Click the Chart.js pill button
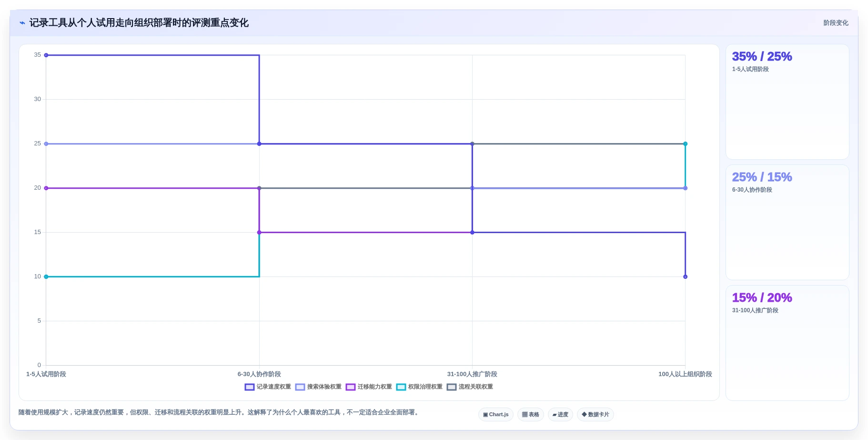 coord(495,414)
